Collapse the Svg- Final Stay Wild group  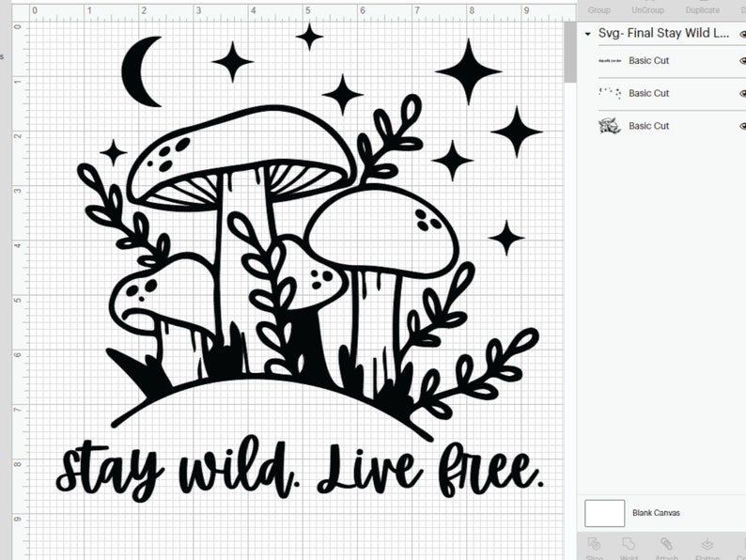(588, 33)
